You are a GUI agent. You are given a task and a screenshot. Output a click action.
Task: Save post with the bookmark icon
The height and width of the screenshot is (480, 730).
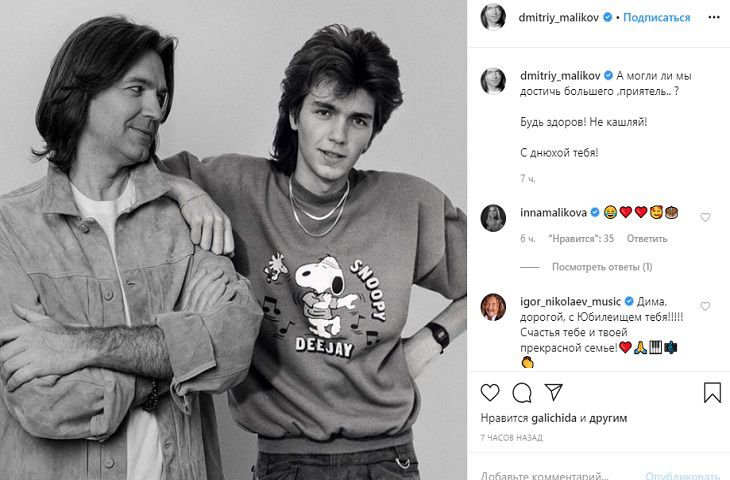click(712, 392)
